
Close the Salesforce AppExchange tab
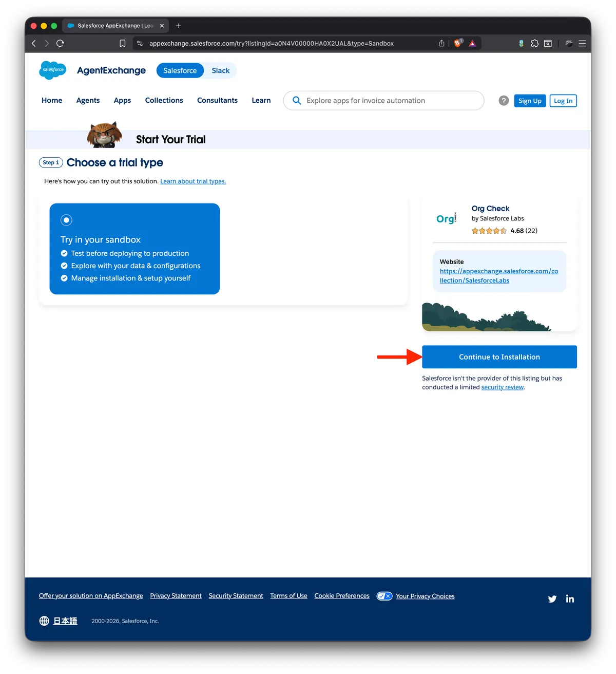pyautogui.click(x=162, y=26)
